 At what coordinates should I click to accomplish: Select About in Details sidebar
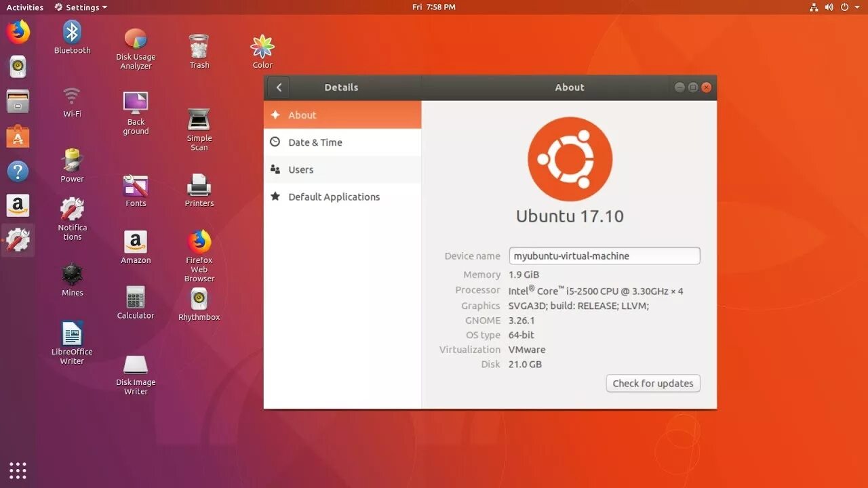342,115
